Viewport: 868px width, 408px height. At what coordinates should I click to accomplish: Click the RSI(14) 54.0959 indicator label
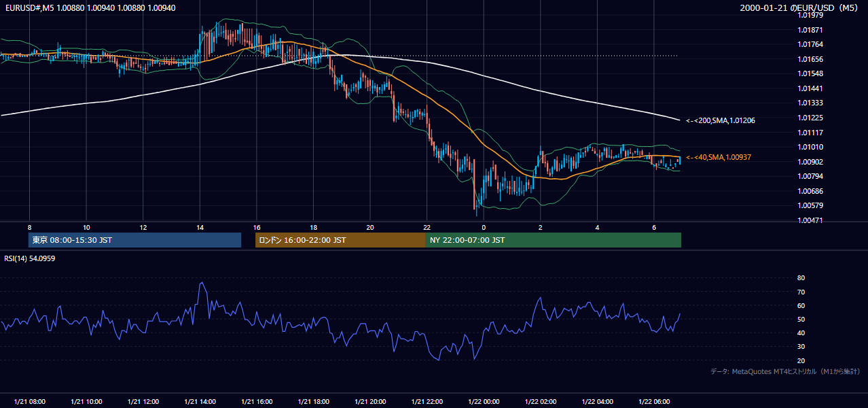pos(29,258)
